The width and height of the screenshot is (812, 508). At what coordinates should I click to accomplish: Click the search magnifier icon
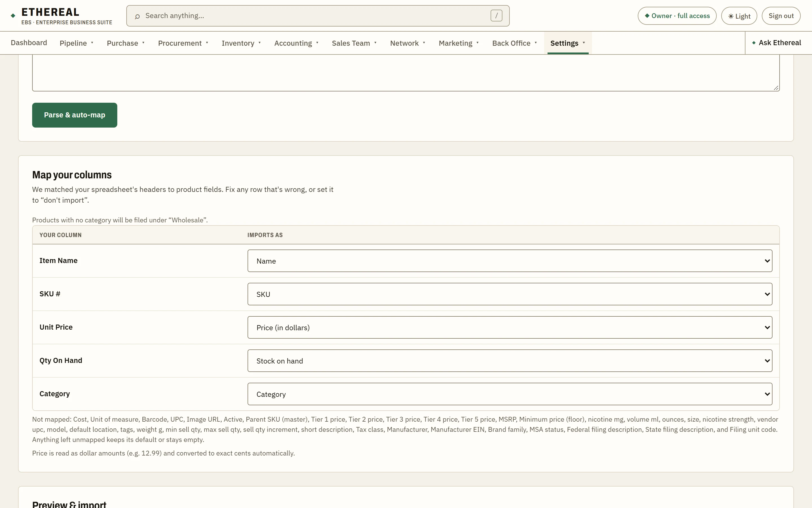(x=137, y=16)
